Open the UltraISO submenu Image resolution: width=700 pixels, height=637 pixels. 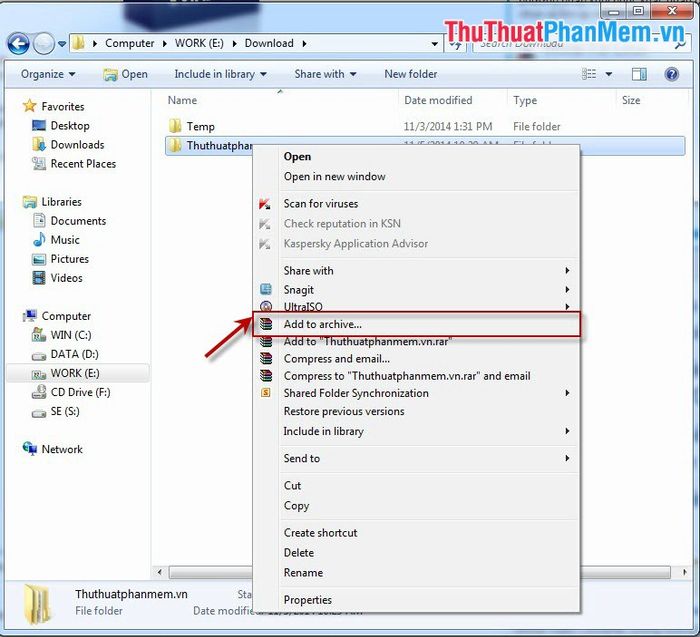pos(416,307)
